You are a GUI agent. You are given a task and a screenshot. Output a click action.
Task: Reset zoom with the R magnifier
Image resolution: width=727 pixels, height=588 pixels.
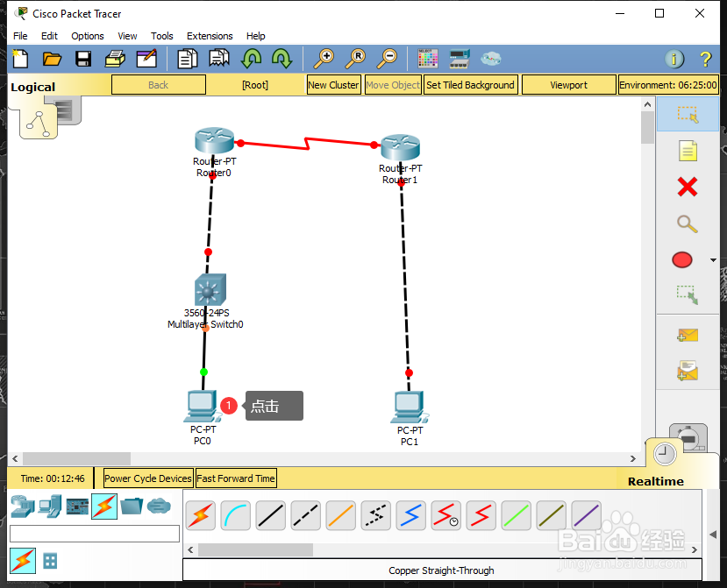[355, 59]
